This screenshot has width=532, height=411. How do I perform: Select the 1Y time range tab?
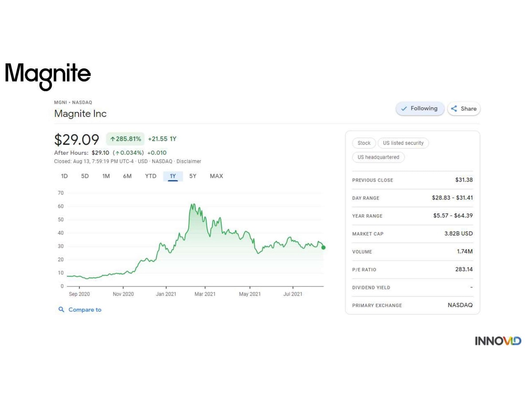point(173,176)
